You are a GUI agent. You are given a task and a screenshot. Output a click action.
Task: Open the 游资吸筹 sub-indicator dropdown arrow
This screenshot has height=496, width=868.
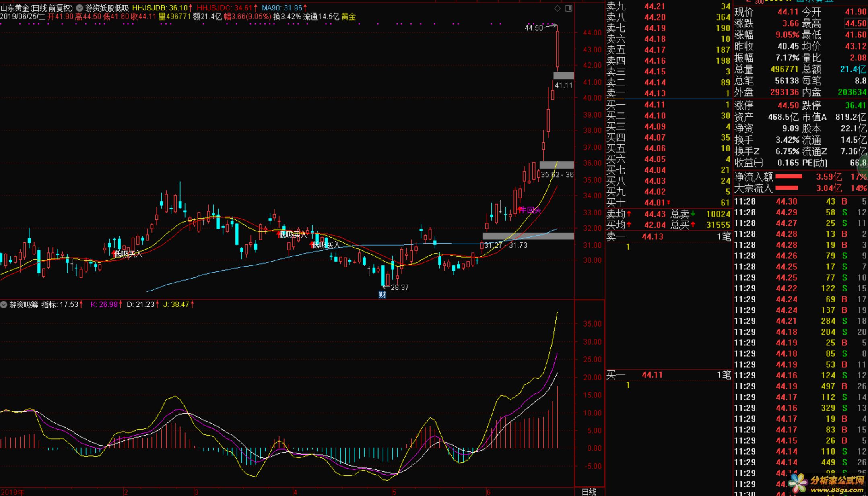pyautogui.click(x=4, y=305)
